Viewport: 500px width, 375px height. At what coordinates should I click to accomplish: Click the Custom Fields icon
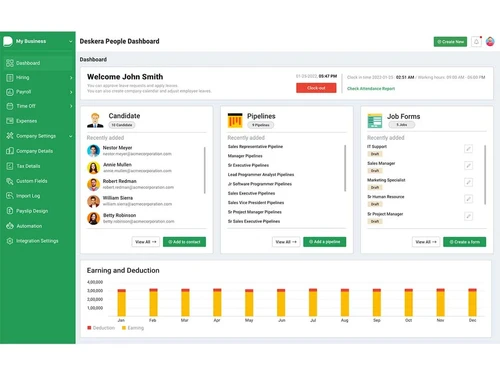click(x=10, y=181)
